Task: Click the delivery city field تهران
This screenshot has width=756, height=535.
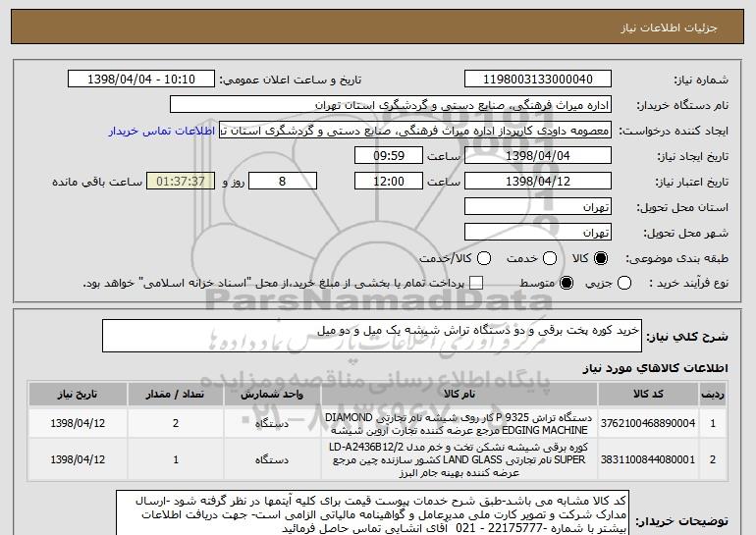Action: click(538, 233)
